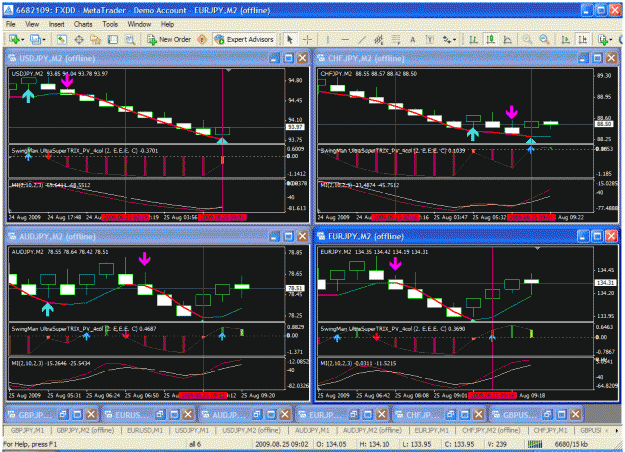Open the Charts menu
The width and height of the screenshot is (625, 452).
[83, 24]
